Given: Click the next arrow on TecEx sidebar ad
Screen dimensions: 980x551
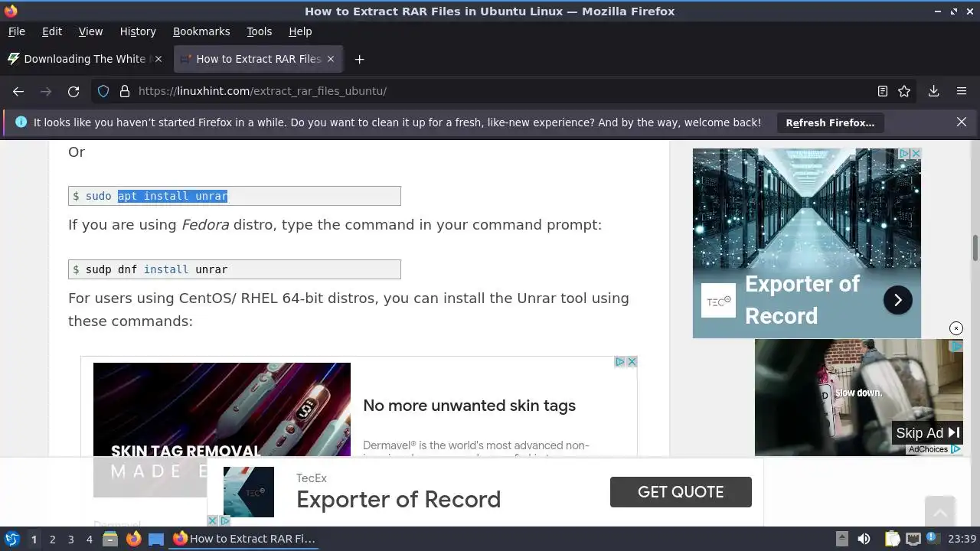Looking at the screenshot, I should [x=898, y=300].
